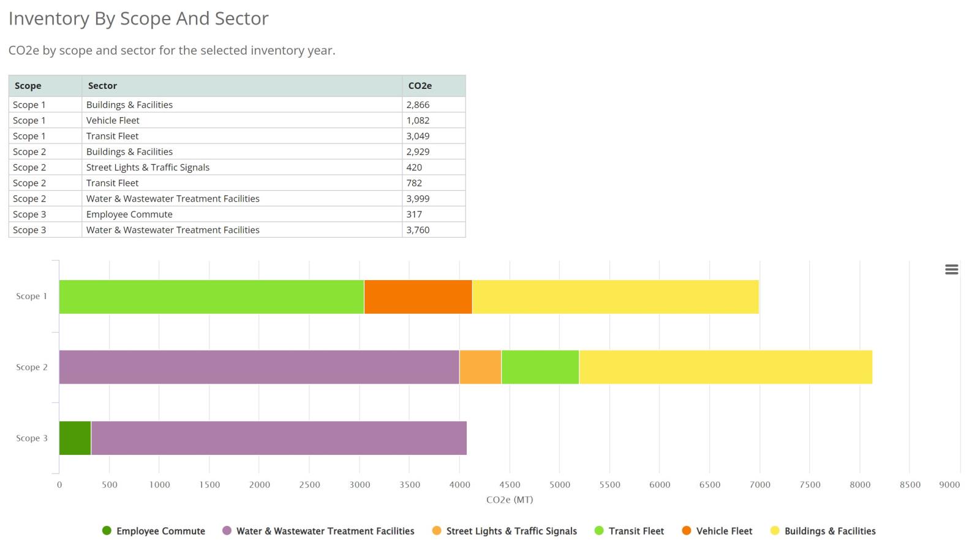Viewport: 980px width, 548px height.
Task: Click Scope 2 Buildings & Facilities table cell
Action: tap(242, 151)
